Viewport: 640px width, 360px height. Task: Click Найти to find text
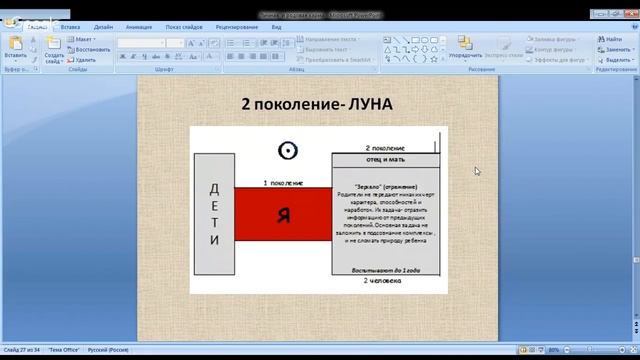tap(610, 39)
